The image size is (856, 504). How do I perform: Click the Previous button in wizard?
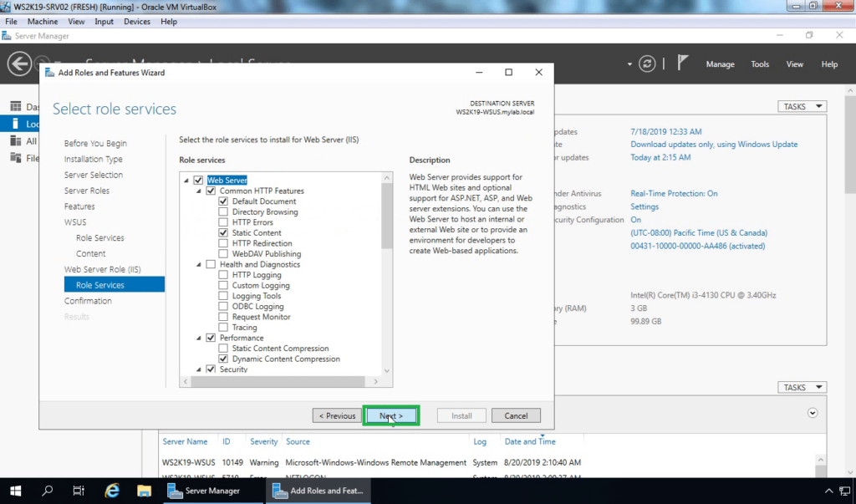click(x=337, y=415)
